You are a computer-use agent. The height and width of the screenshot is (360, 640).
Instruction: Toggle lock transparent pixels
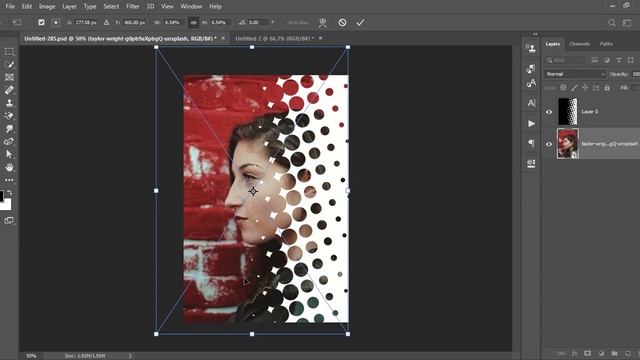point(563,88)
